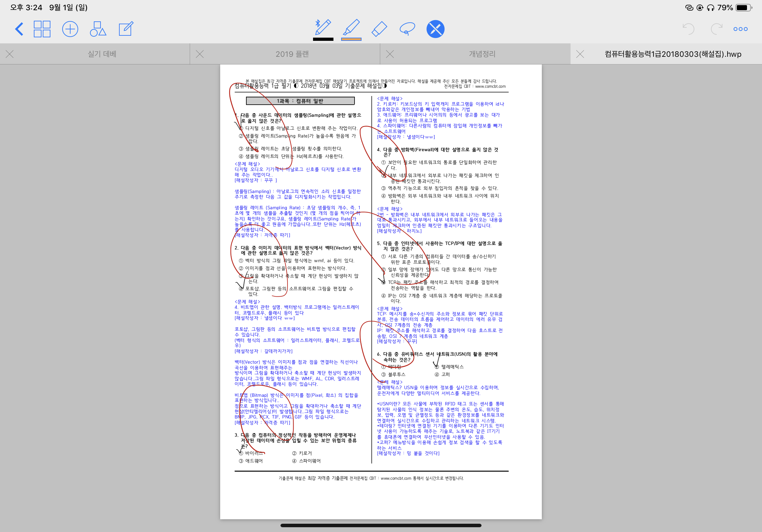This screenshot has height=532, width=762.
Task: Switch to the 2019 플랜 tab
Action: 292,54
